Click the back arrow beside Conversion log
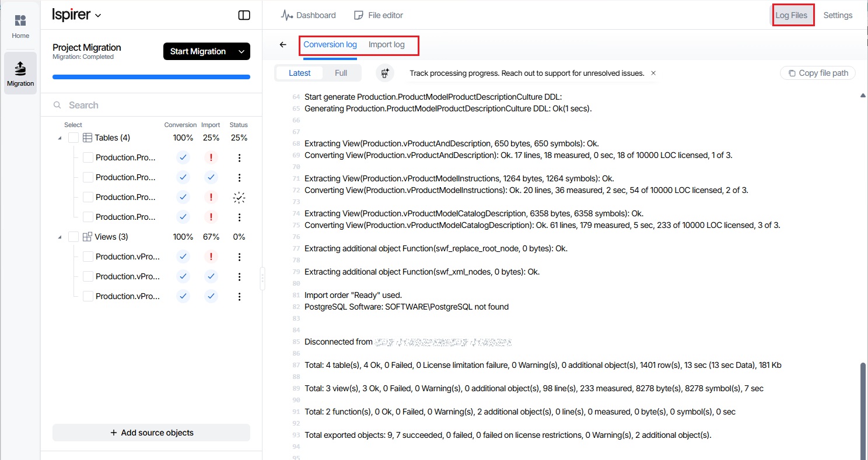 pyautogui.click(x=283, y=45)
